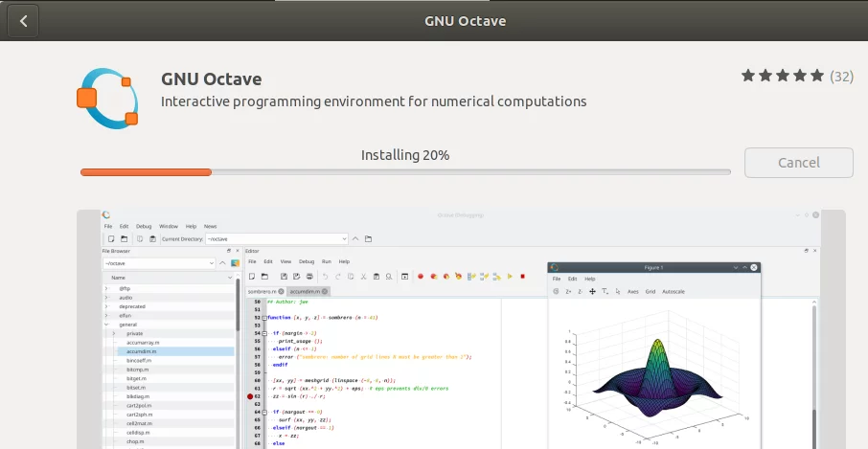
Task: Click the red stop debugging square icon
Action: pos(522,277)
